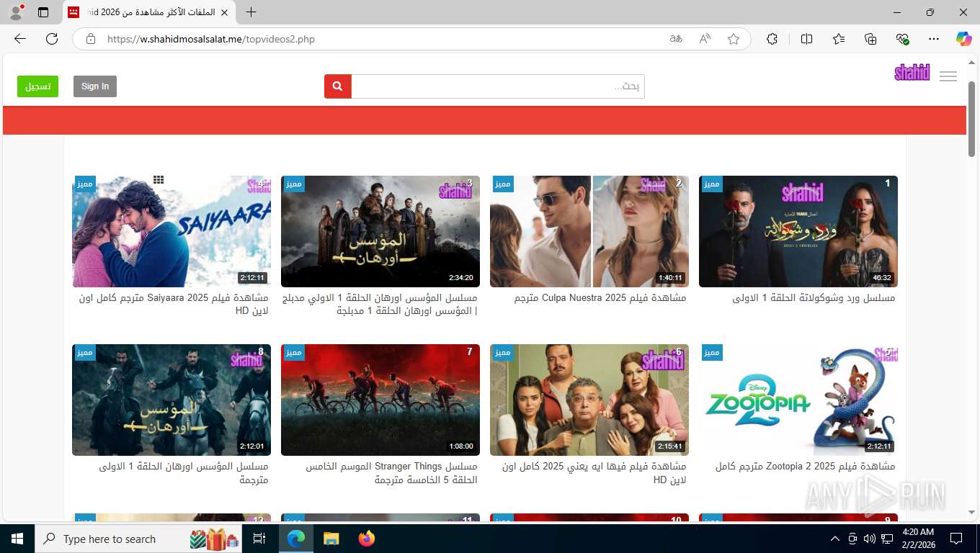Open the tab actions menu icon
Screen dimensions: 980x553
pyautogui.click(x=43, y=12)
